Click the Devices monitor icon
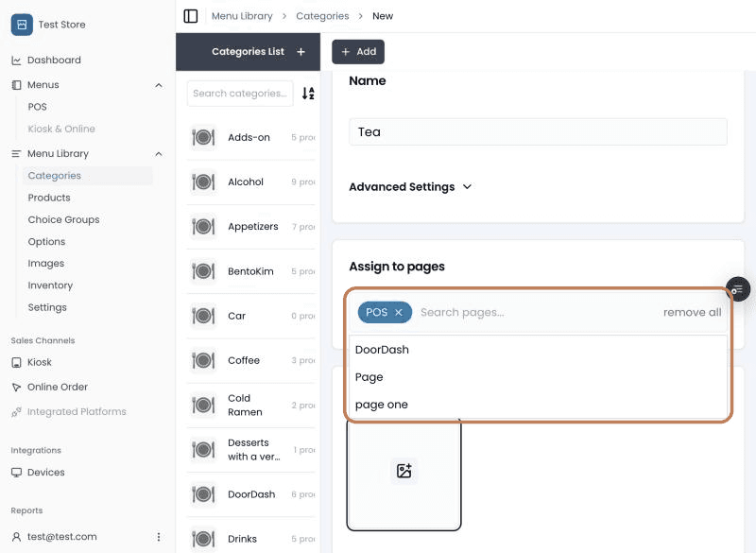The height and width of the screenshot is (553, 756). 16,472
